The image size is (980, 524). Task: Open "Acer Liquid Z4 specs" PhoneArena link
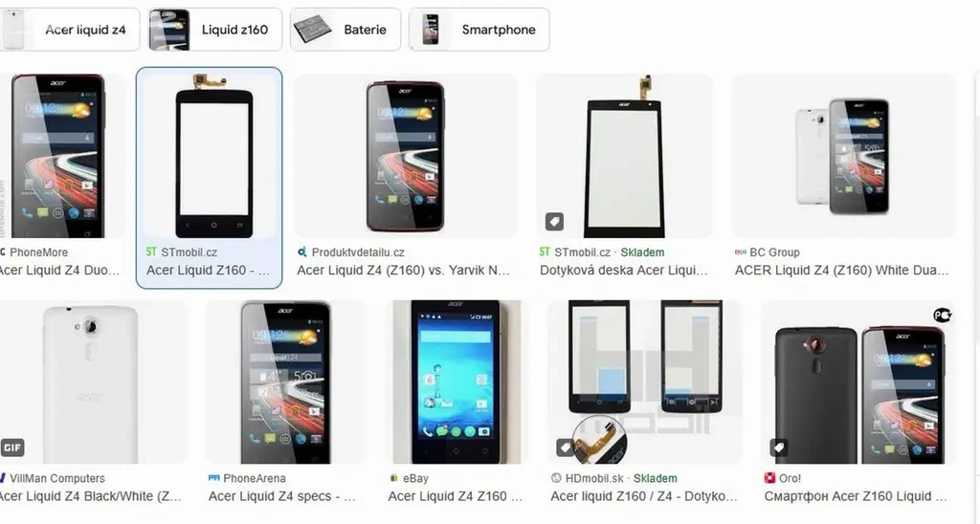(x=282, y=496)
